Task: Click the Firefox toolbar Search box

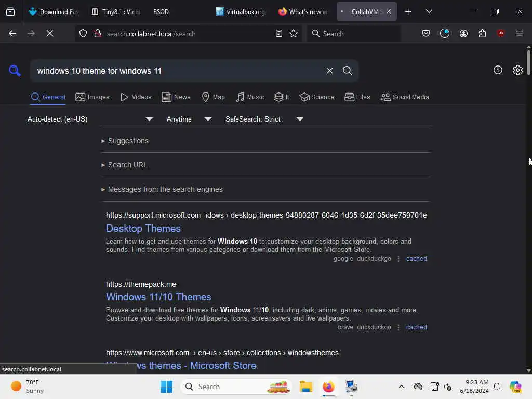Action: pyautogui.click(x=354, y=33)
